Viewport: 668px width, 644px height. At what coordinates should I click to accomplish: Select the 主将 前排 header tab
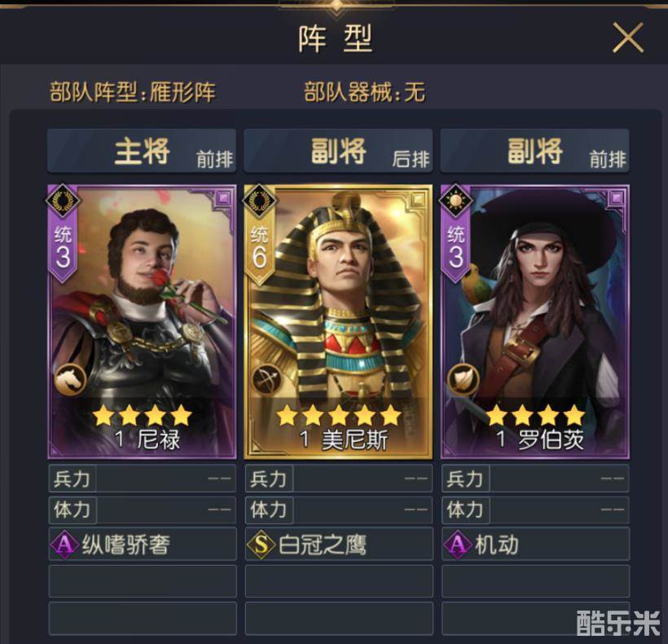coord(142,151)
